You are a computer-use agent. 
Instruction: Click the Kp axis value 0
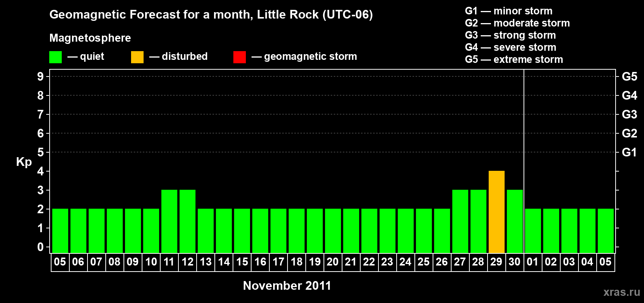pos(41,247)
